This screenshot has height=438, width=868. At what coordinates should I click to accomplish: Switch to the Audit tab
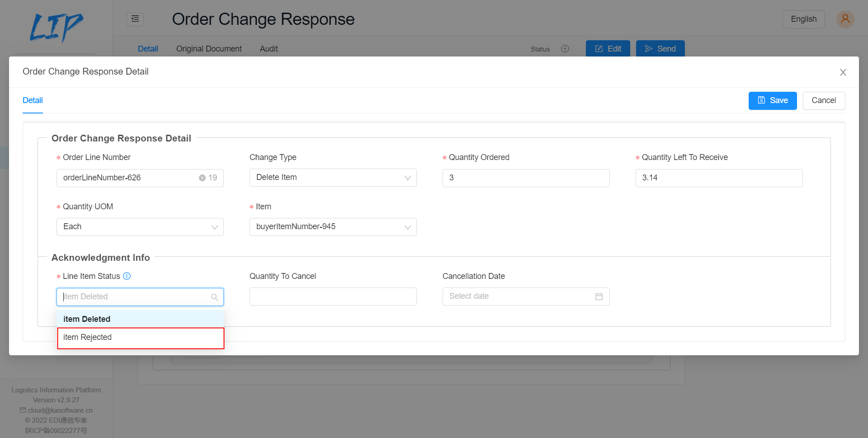click(269, 49)
